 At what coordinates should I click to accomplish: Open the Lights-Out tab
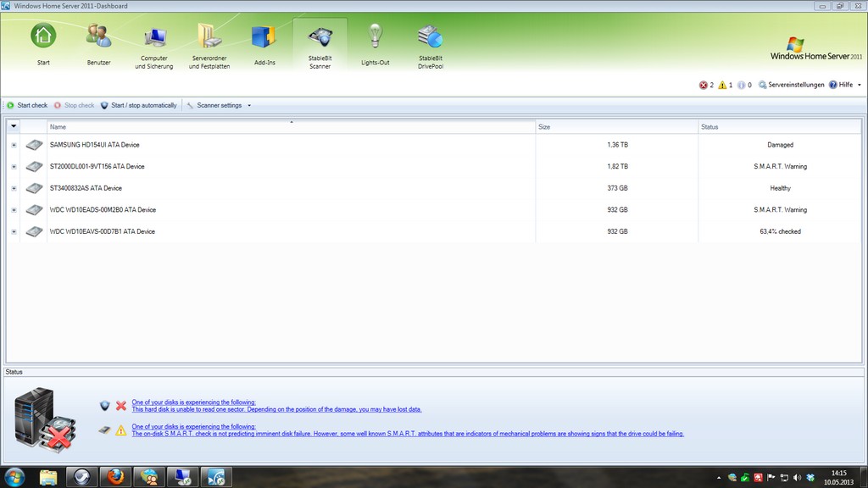pos(376,45)
